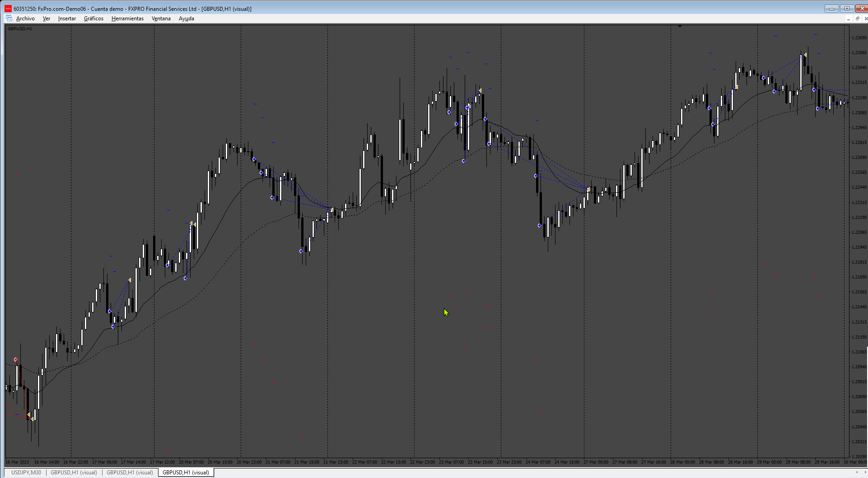Screen dimensions: 868x478
Task: Close the inner GBPUSD chart window
Action: coord(865,19)
